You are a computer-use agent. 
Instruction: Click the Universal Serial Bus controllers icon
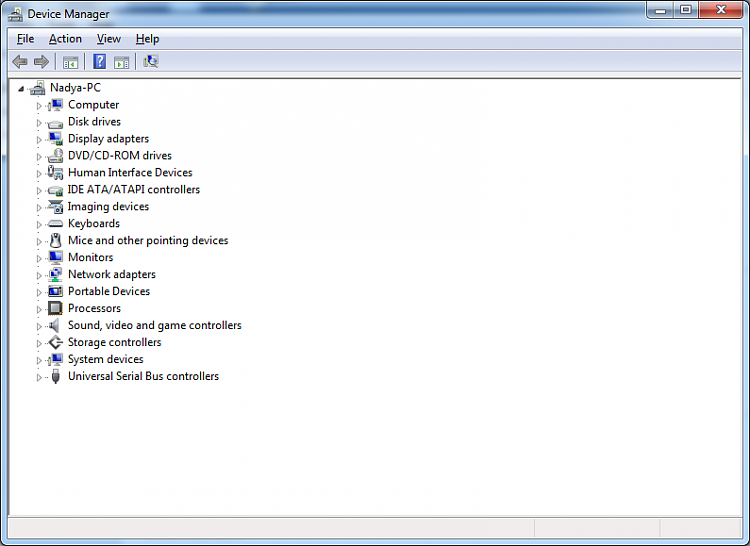(x=55, y=376)
